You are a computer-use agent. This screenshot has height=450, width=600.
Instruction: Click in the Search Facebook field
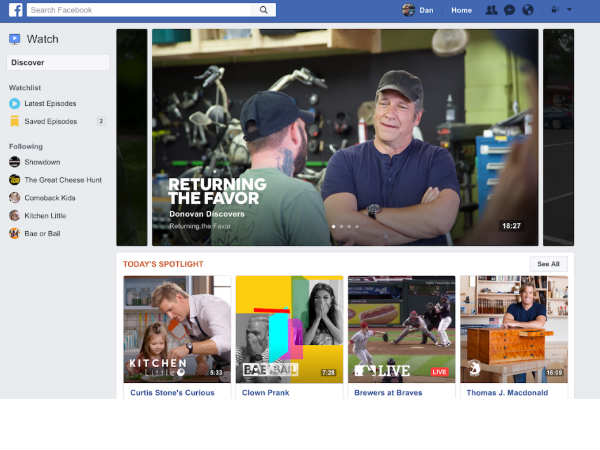138,10
